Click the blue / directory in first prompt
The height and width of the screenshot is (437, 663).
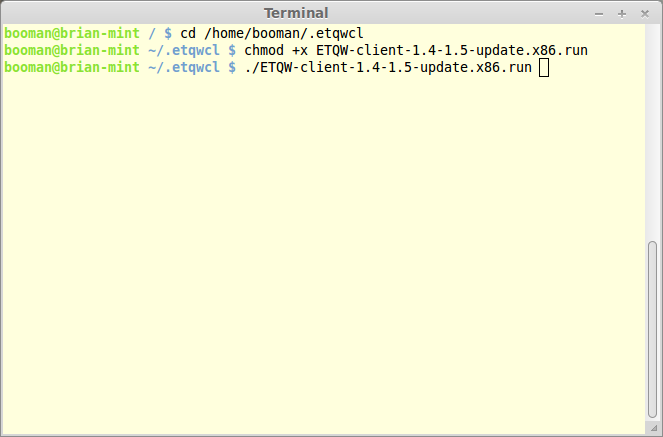point(152,33)
